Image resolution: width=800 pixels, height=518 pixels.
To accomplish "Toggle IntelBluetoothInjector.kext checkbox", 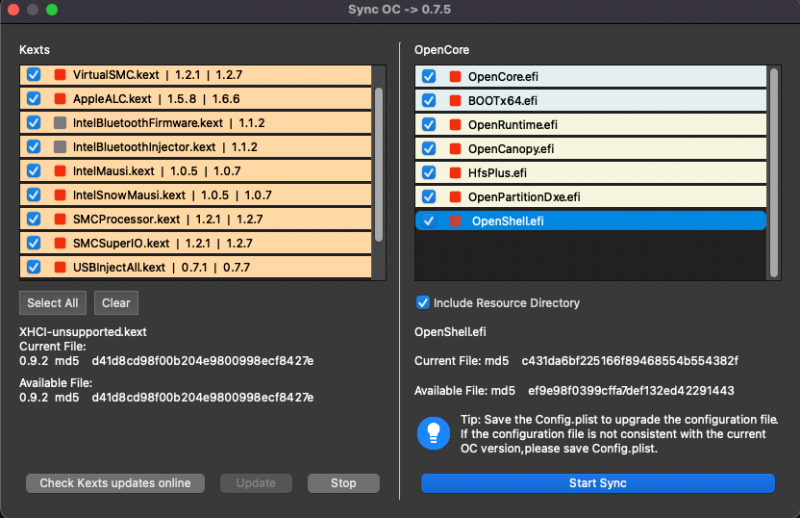I will 34,147.
